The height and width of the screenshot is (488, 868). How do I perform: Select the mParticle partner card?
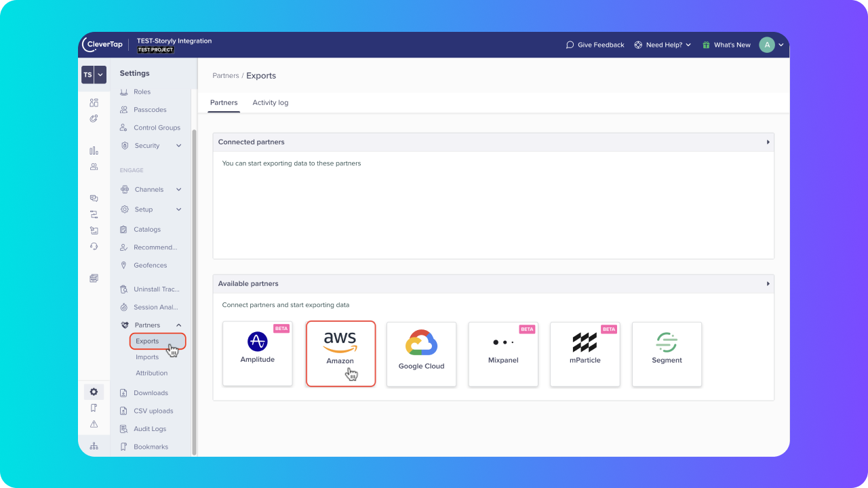click(x=585, y=354)
